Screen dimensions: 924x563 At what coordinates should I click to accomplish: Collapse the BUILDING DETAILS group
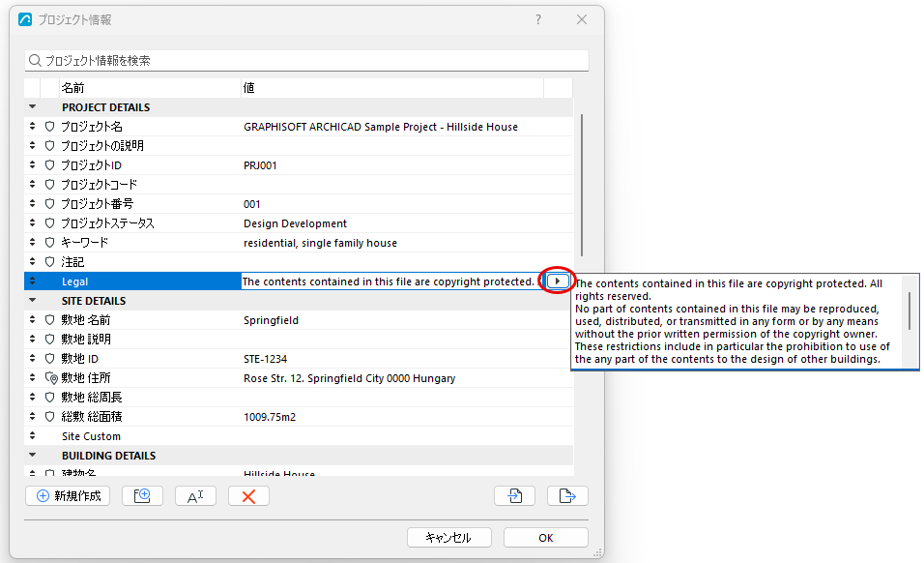click(33, 455)
